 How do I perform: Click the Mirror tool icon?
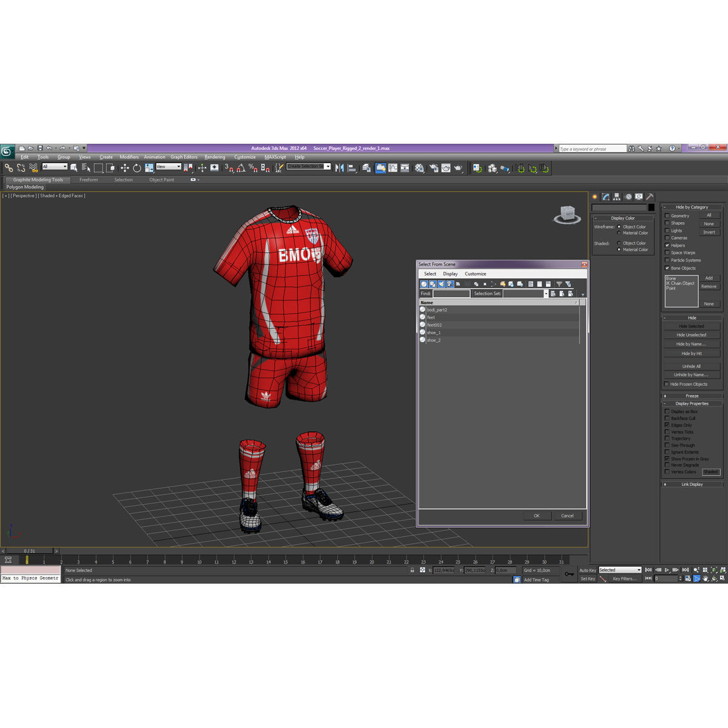tap(340, 168)
